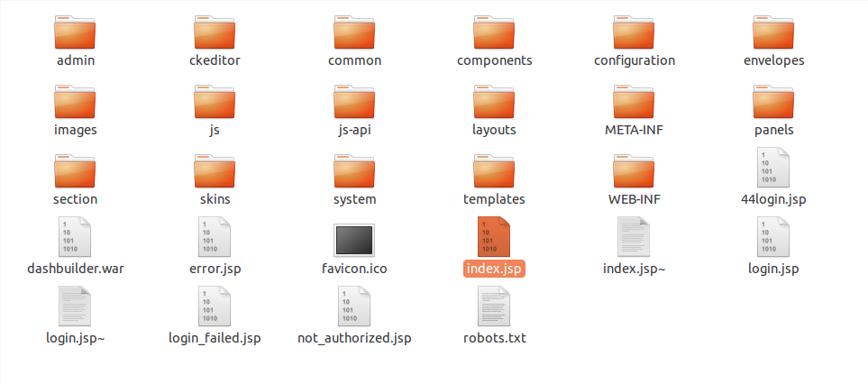Click the 'index.jsp~' file name
This screenshot has height=384, width=868.
pos(635,270)
